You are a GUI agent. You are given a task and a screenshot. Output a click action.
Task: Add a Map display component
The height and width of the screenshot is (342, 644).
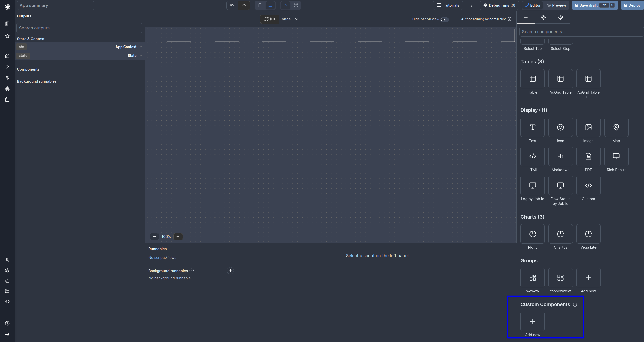click(x=616, y=127)
